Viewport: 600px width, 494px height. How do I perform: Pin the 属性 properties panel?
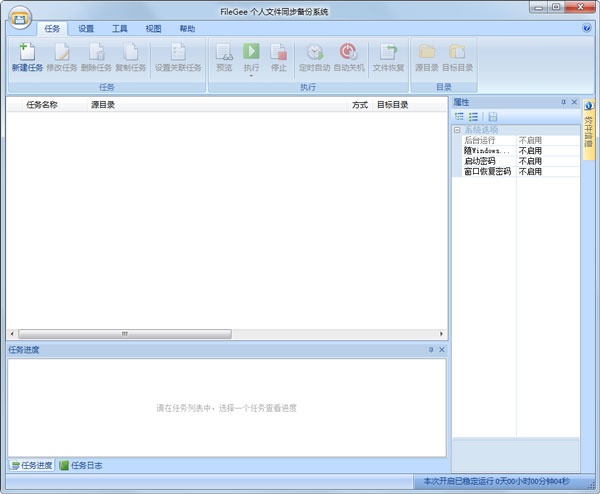tap(563, 102)
